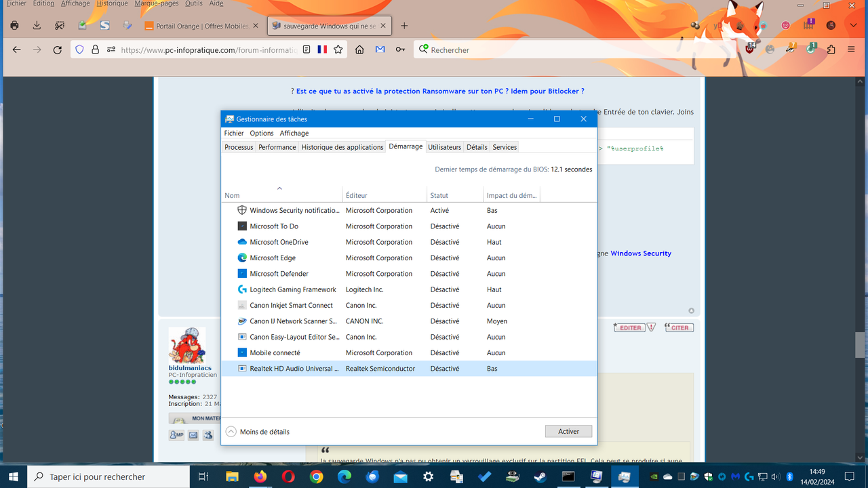
Task: Click the Firefox home icon
Action: point(360,49)
